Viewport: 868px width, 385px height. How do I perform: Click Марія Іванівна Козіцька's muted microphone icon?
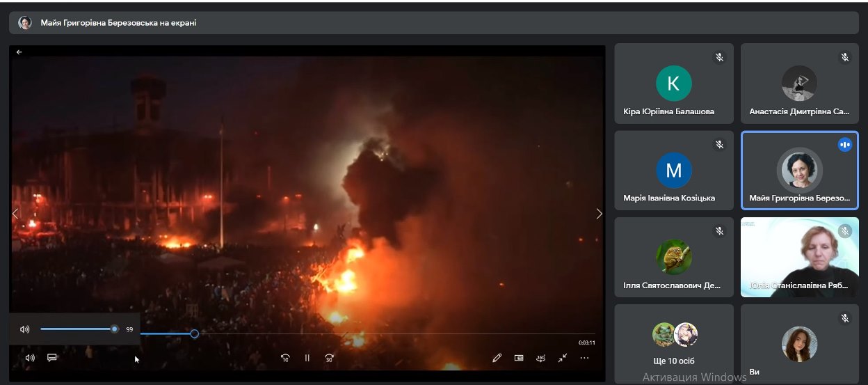(x=719, y=145)
